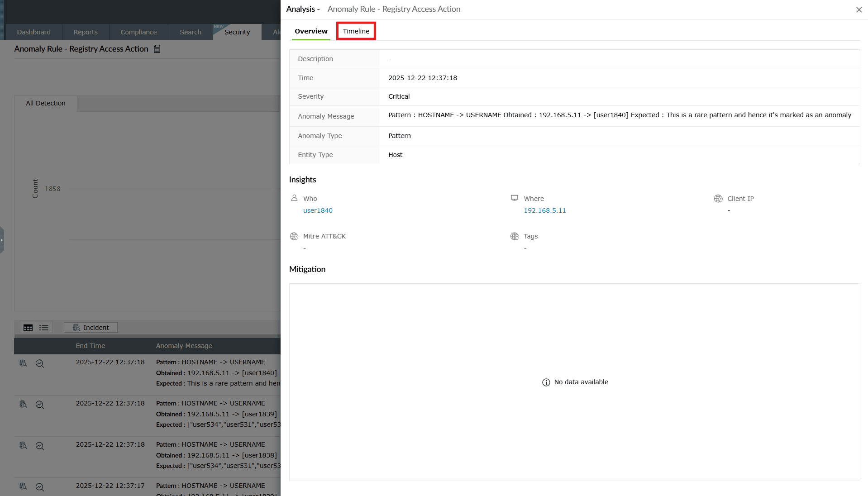Close the Analysis panel
The width and height of the screenshot is (868, 496).
coord(858,10)
